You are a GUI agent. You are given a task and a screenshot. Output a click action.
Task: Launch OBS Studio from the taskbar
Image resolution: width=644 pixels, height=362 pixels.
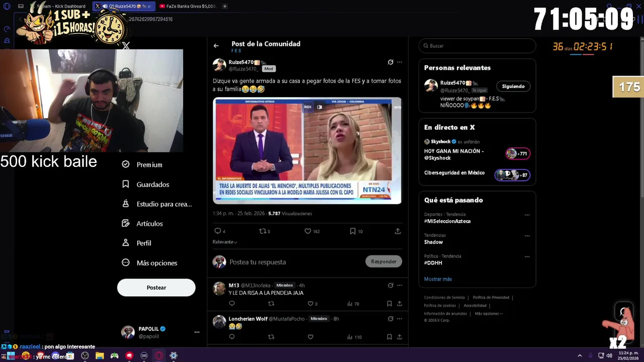pos(85,355)
